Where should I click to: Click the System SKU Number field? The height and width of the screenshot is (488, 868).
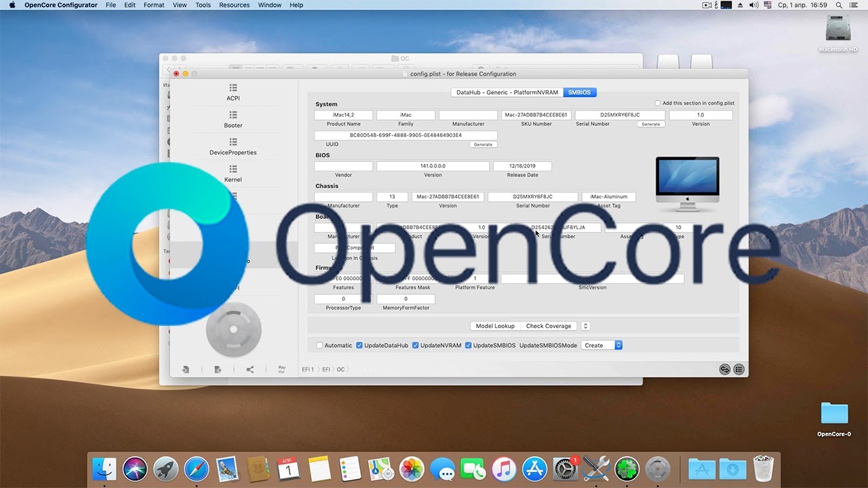point(536,115)
